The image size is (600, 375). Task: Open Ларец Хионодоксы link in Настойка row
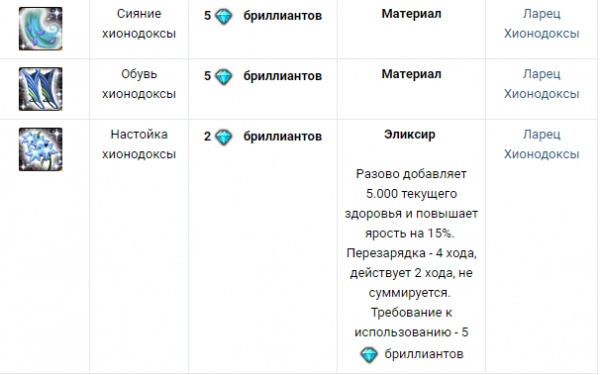[x=541, y=144]
